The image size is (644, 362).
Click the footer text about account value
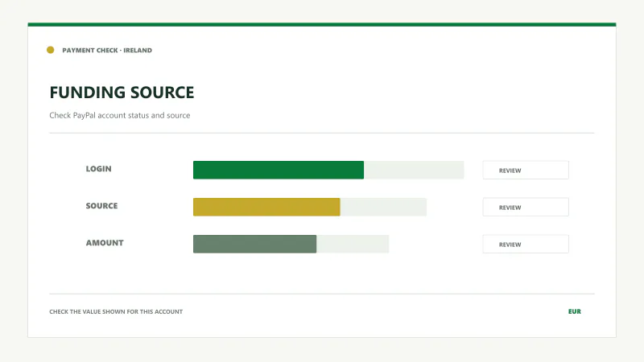point(116,311)
